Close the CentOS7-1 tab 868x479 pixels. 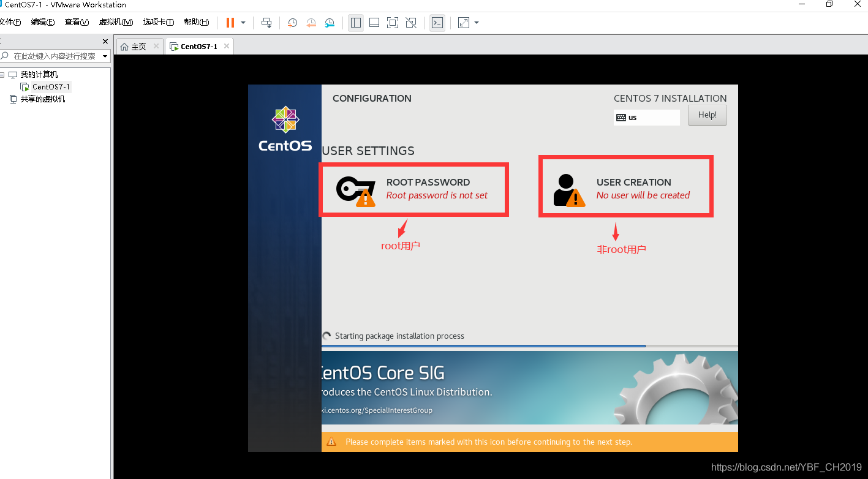tap(227, 46)
